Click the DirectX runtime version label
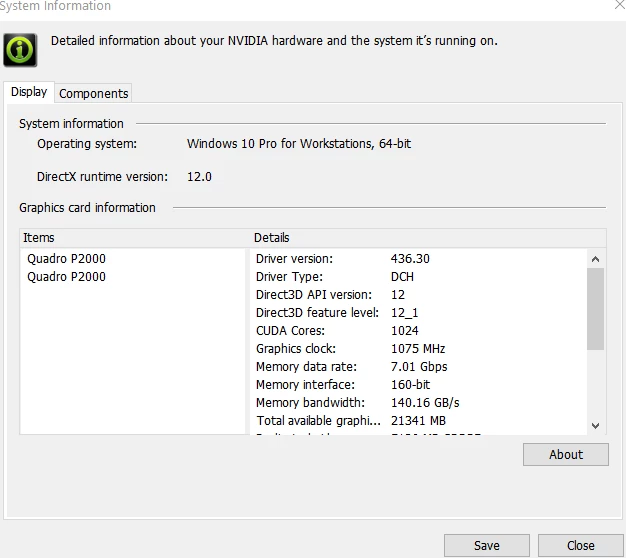 coord(102,176)
